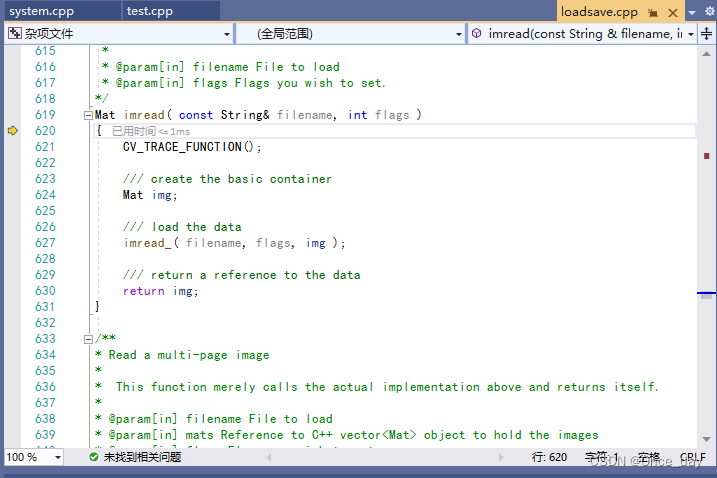Image resolution: width=717 pixels, height=478 pixels.
Task: Click the vertical scrollbar thumb
Action: click(706, 295)
